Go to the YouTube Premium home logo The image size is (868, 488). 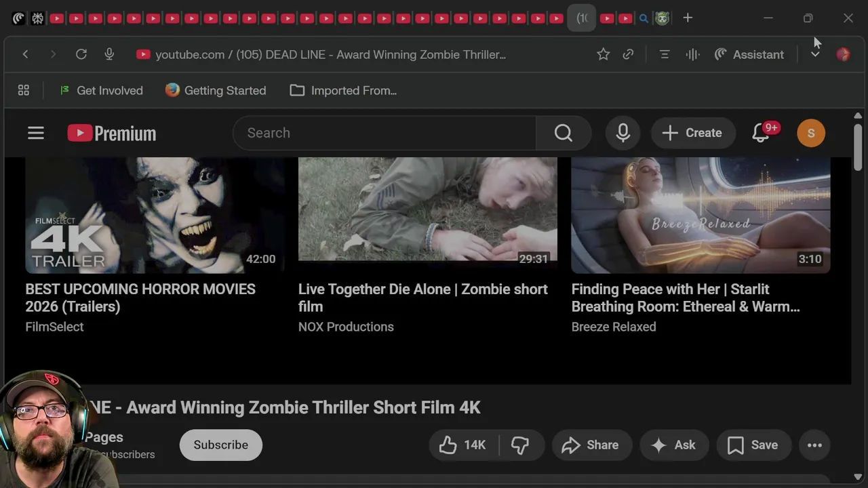point(112,133)
